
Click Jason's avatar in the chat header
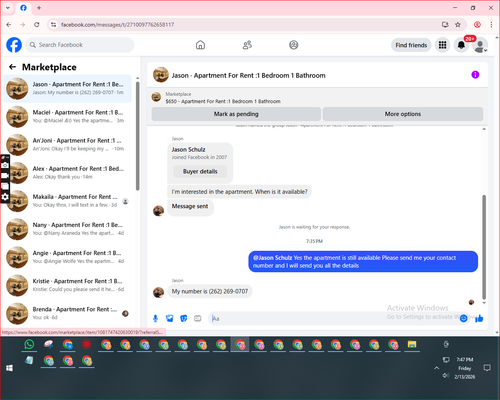point(161,75)
